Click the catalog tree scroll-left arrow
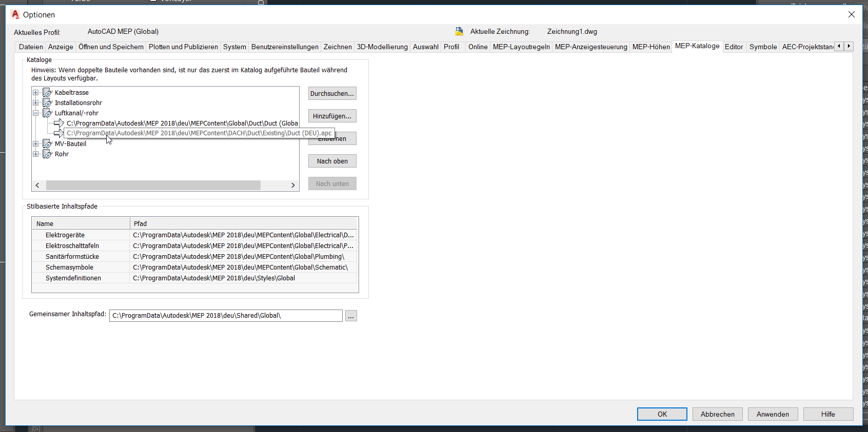This screenshot has height=432, width=868. coord(37,185)
